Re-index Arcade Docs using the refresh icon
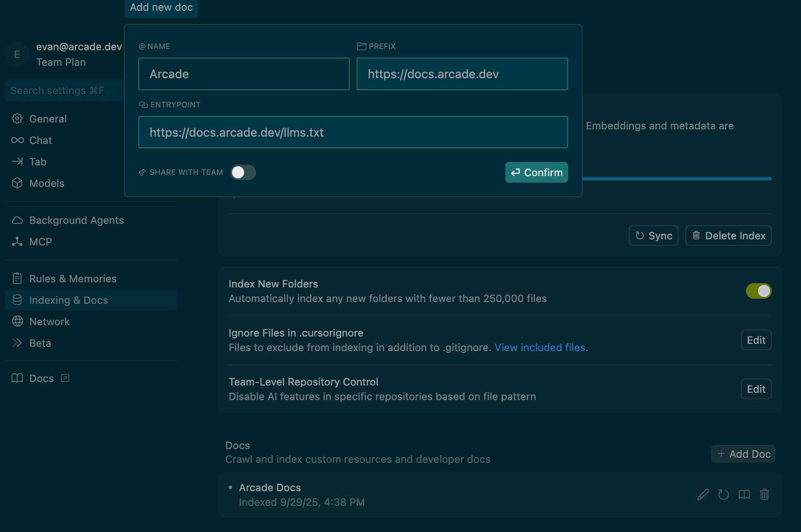Viewport: 801px width, 532px height. (724, 495)
